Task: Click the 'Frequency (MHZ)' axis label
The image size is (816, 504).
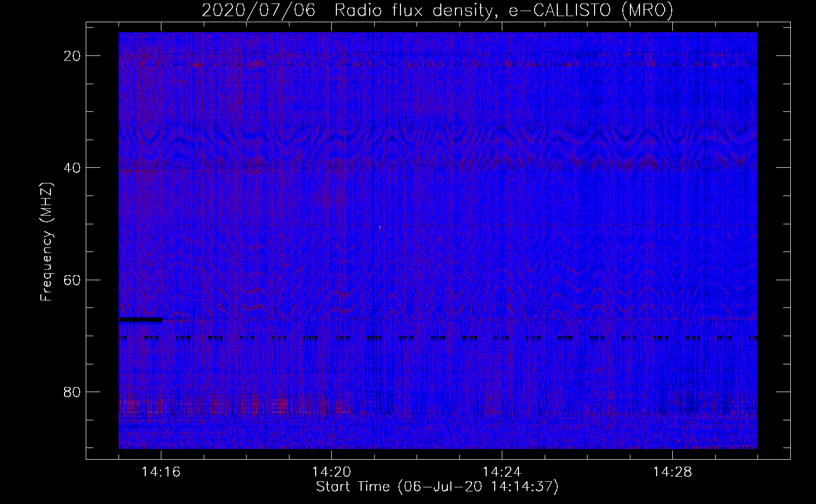Action: pos(46,241)
